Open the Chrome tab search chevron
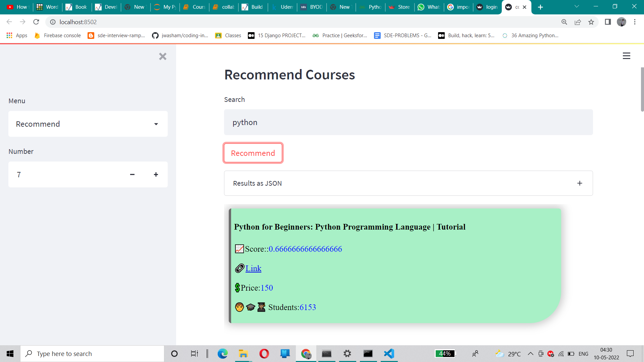Viewport: 644px width, 362px height. 576,7
